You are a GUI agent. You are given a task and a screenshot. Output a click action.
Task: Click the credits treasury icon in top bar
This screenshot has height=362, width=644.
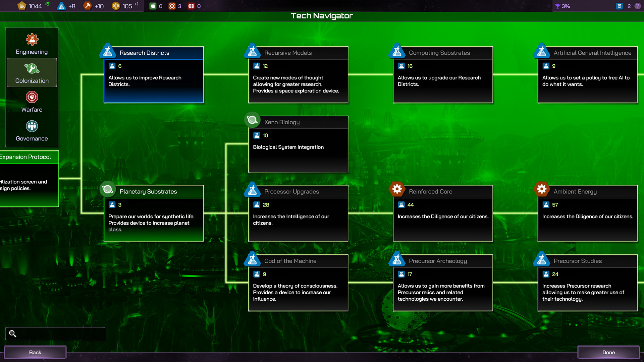point(22,6)
